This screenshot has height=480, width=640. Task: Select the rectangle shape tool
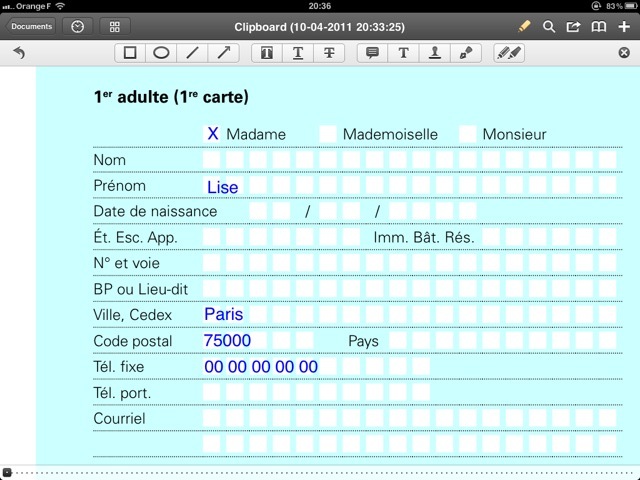pyautogui.click(x=130, y=53)
